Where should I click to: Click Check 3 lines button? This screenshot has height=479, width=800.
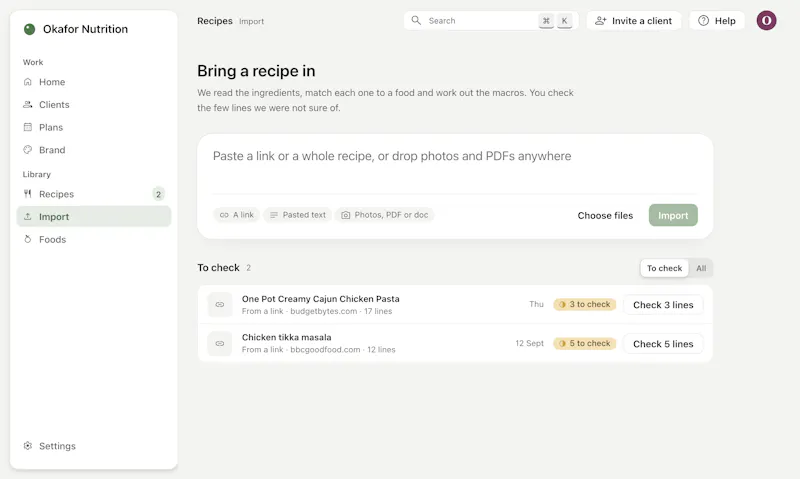(x=663, y=305)
